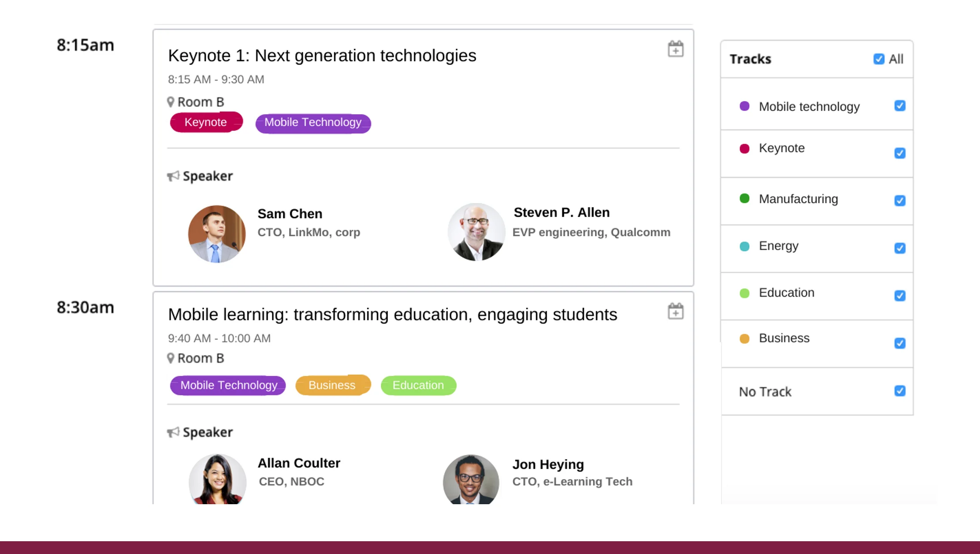Click the green Education session tag
This screenshot has width=980, height=554.
tap(418, 385)
